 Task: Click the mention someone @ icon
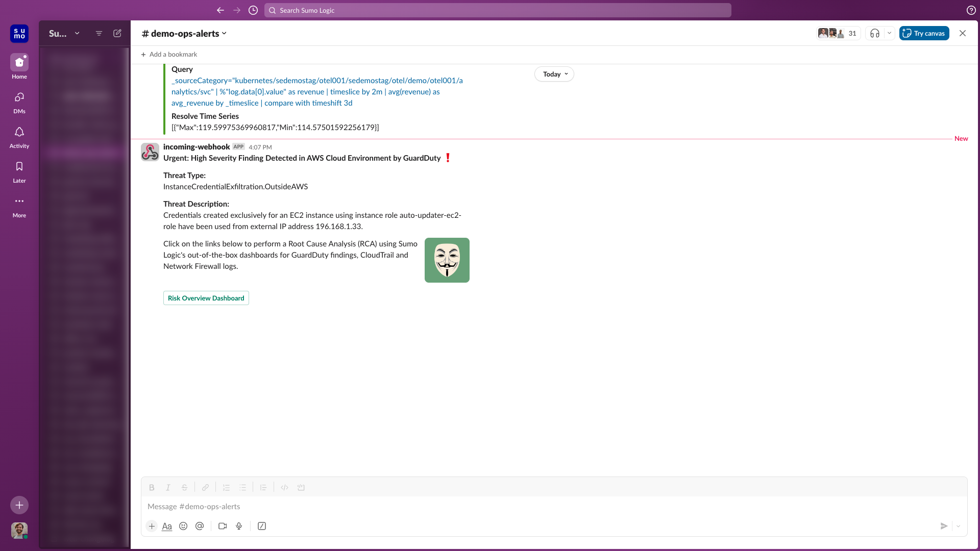pyautogui.click(x=200, y=526)
